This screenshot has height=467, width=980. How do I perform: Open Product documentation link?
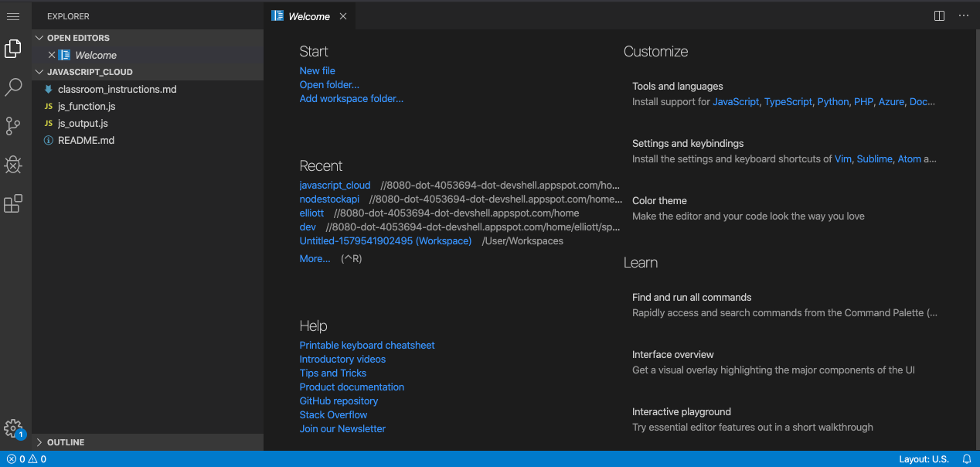pos(352,387)
